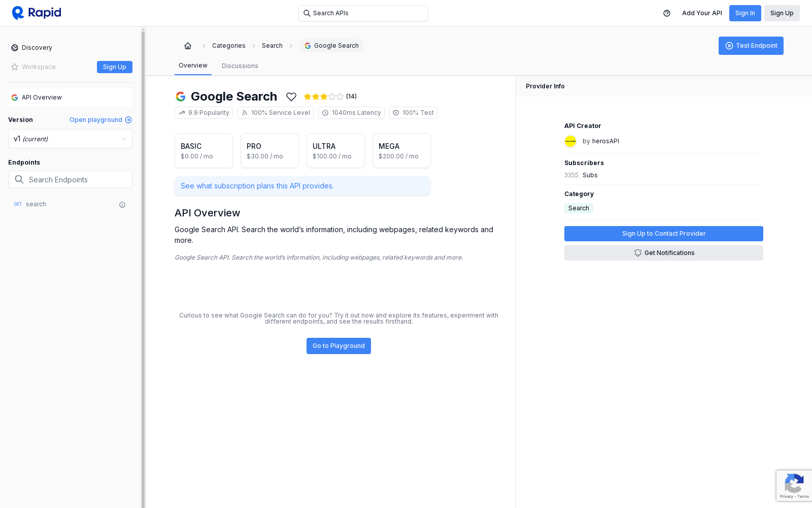Click the reCAPTCHA Privacy link
This screenshot has height=508, width=812.
point(786,496)
